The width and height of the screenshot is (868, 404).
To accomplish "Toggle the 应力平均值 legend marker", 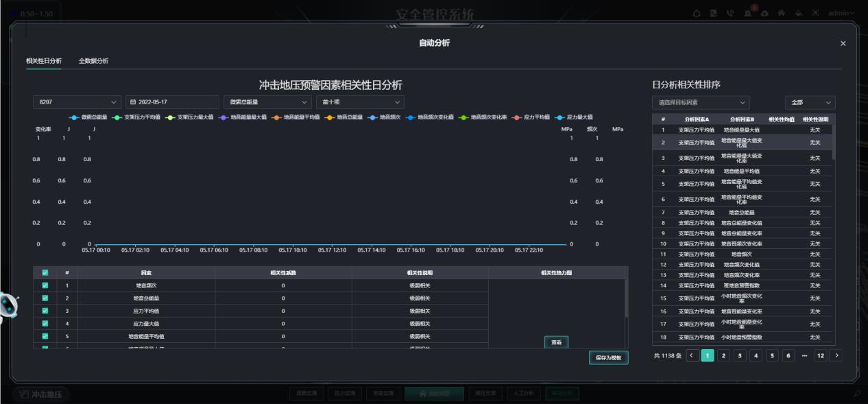I will point(517,117).
